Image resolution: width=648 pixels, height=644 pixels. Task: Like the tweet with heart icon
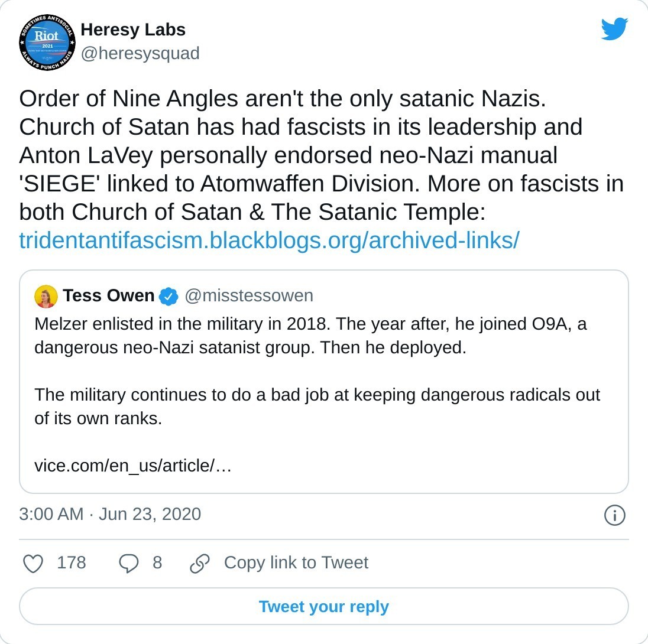(33, 563)
